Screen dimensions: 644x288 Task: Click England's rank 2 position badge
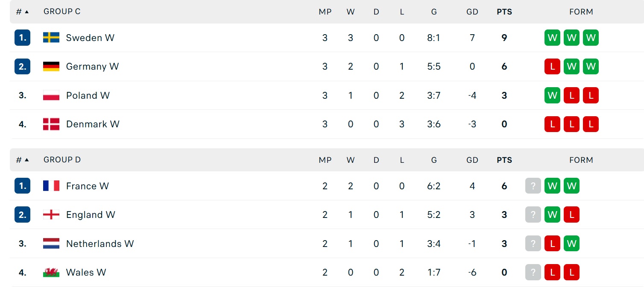[23, 215]
